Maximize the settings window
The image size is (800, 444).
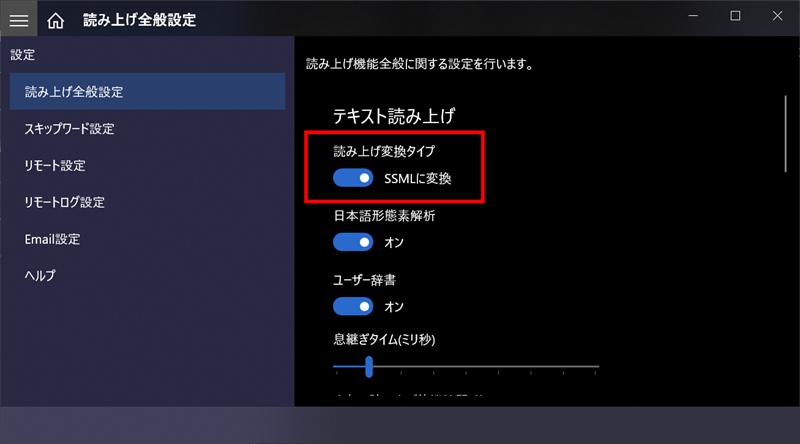[735, 16]
